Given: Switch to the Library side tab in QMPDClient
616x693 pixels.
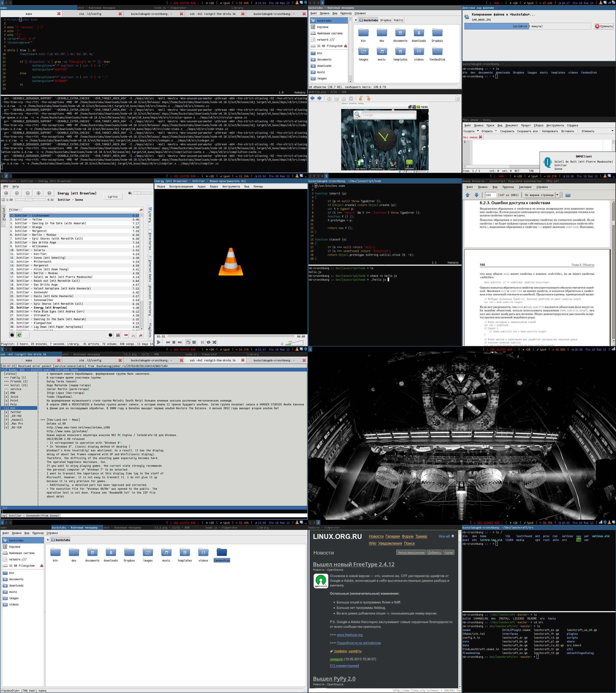Looking at the screenshot, I should pos(150,216).
